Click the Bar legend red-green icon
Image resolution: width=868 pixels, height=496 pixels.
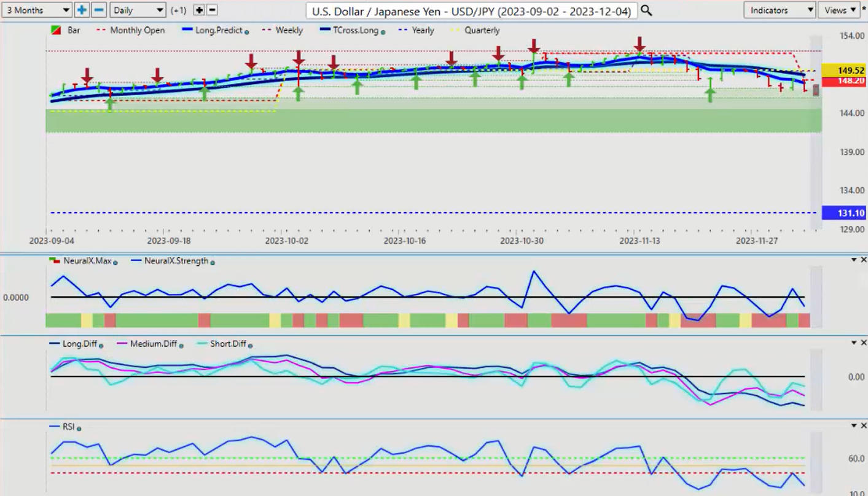tap(55, 30)
